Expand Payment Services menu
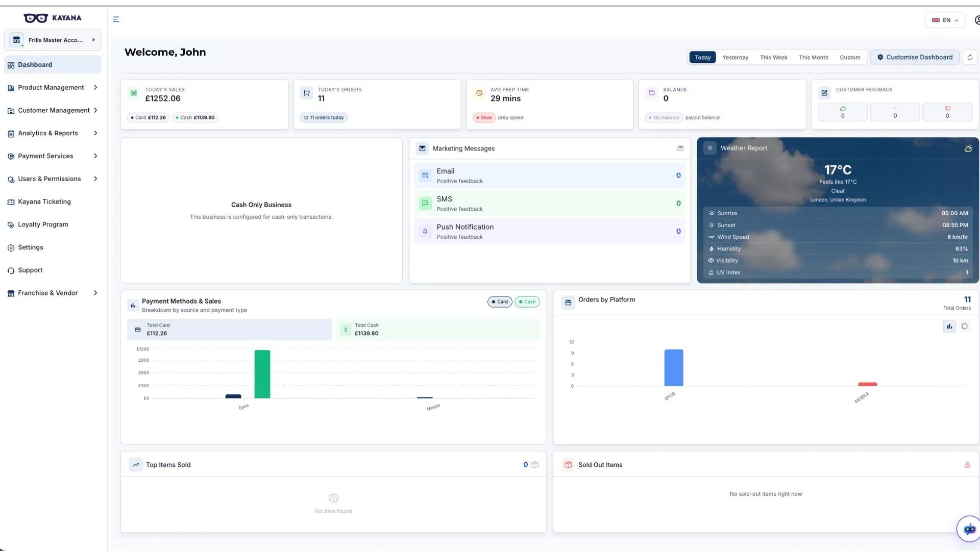This screenshot has width=980, height=551. 53,156
